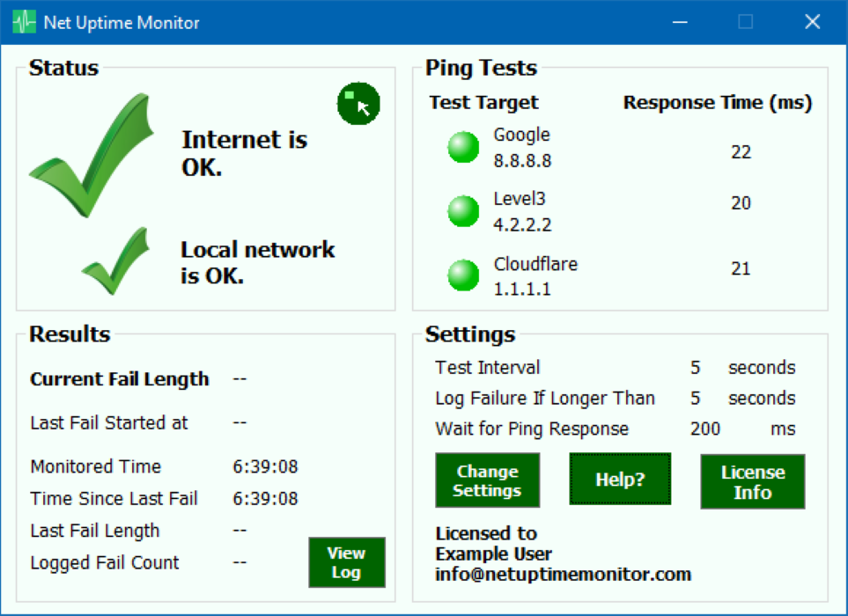Select the 4.2.2.2 address text
The height and width of the screenshot is (616, 848).
[522, 224]
